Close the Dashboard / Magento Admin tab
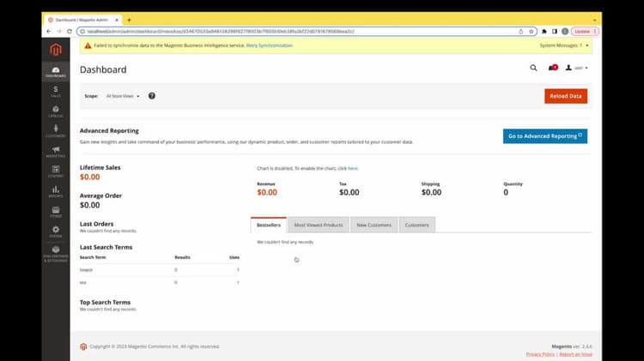 coord(117,20)
